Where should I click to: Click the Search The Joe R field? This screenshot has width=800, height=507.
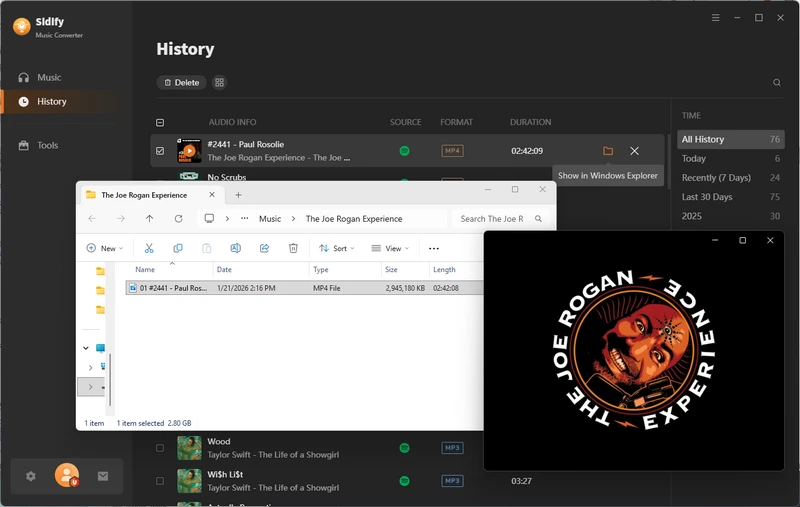(x=501, y=219)
